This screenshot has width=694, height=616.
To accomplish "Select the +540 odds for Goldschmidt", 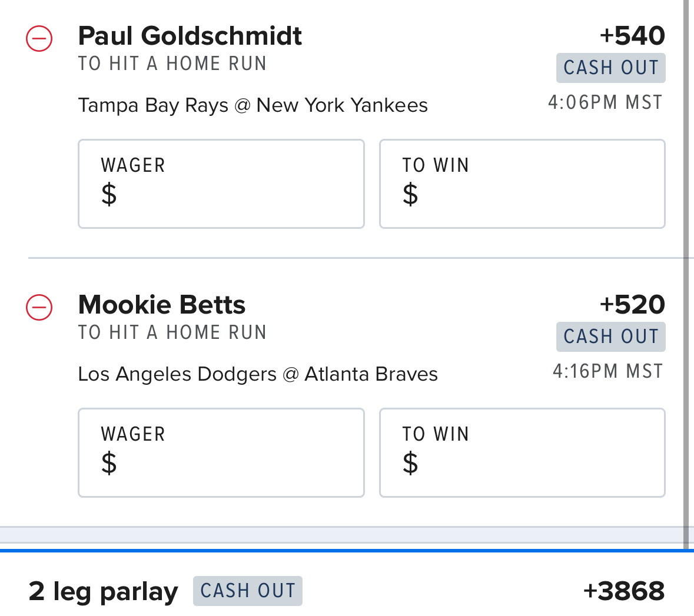I will point(632,36).
